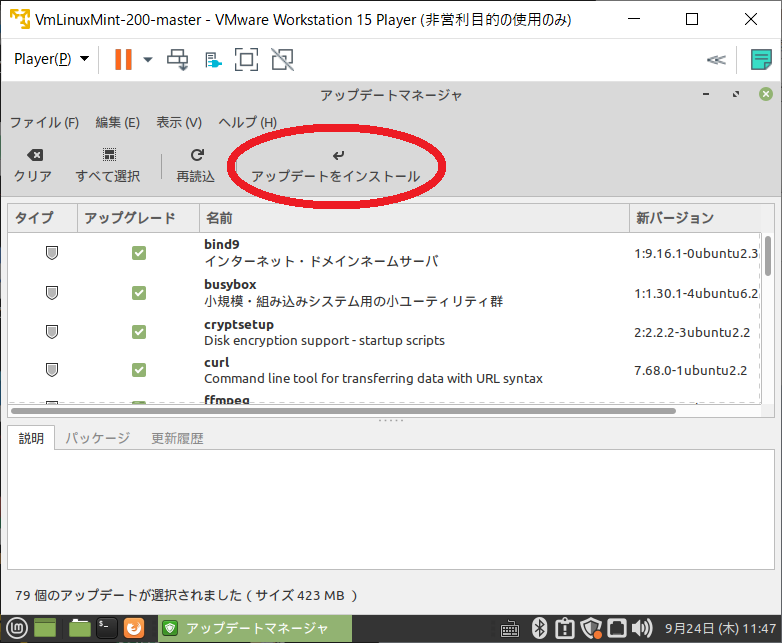Open the ヘルプ (H) menu
Image resolution: width=782 pixels, height=643 pixels.
(x=247, y=122)
